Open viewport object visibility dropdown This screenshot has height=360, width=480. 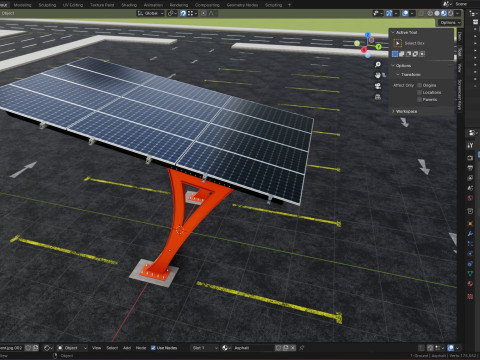tap(377, 13)
